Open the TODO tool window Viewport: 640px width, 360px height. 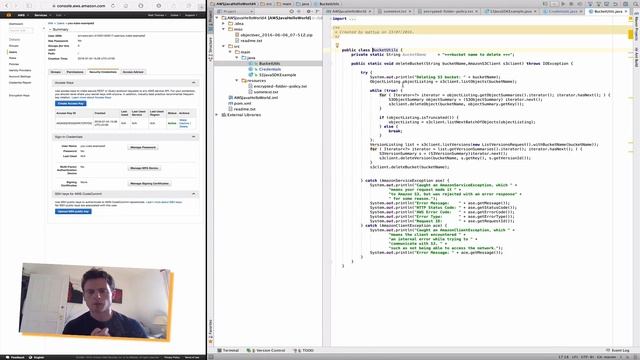pos(304,351)
